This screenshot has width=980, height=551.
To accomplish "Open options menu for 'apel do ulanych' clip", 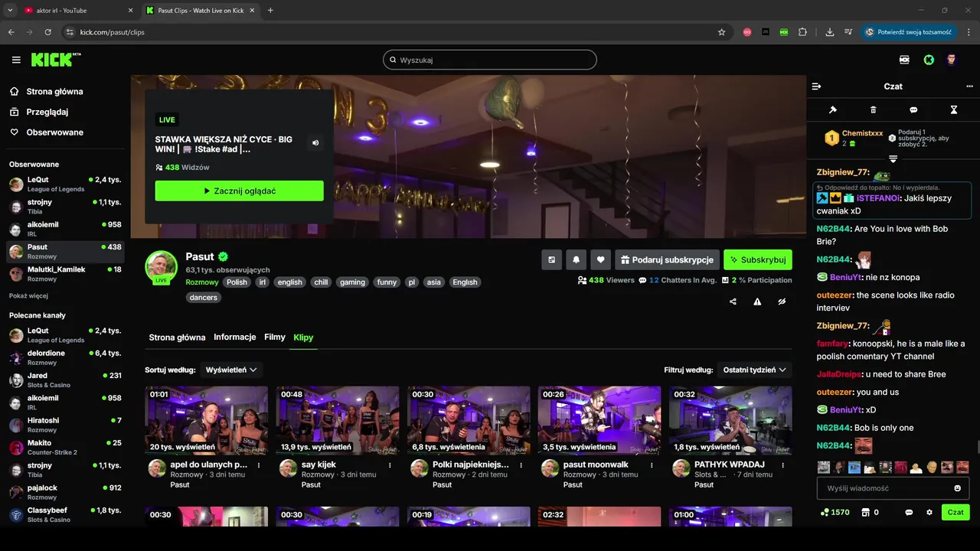I will (x=259, y=465).
